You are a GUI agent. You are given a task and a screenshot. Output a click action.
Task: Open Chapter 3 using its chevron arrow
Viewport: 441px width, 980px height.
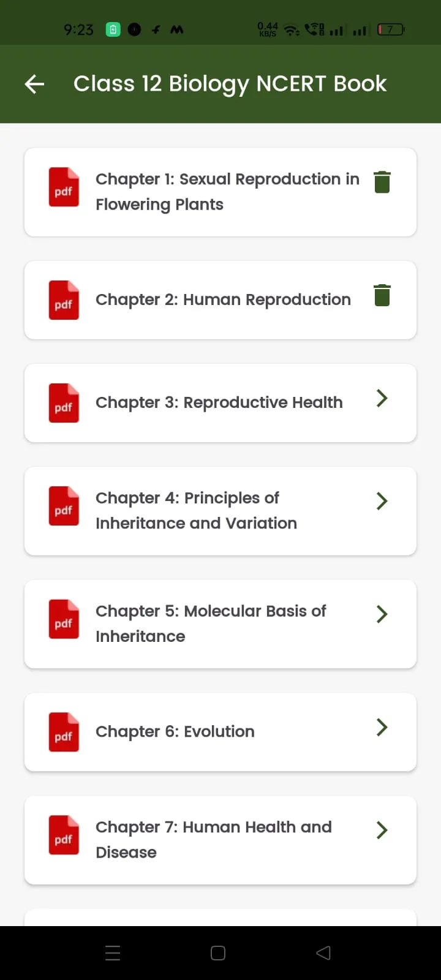[x=382, y=398]
